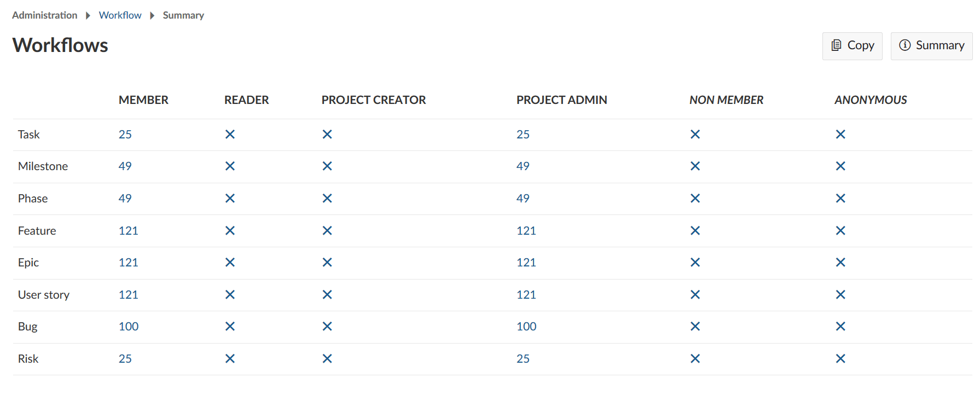
Task: Open Bug's 100 link under Project Admin
Action: [526, 327]
